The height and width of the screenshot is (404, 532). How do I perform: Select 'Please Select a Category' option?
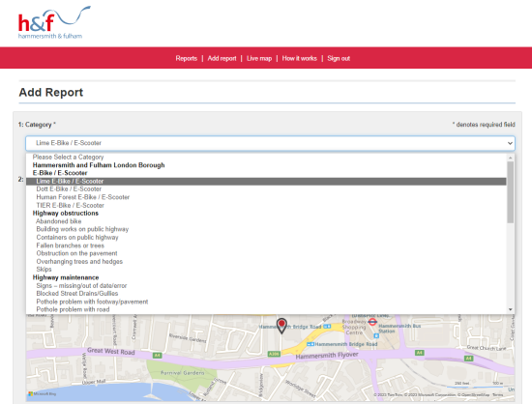(x=266, y=157)
